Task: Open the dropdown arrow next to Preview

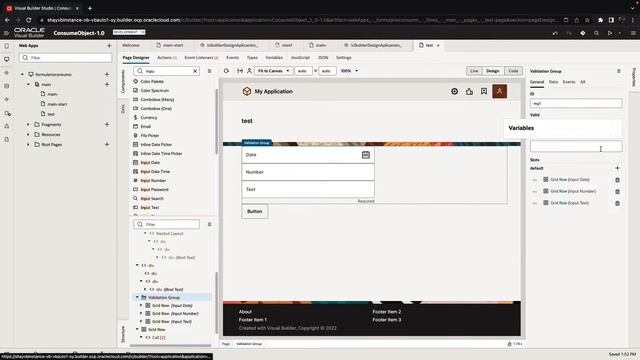Action: click(x=620, y=33)
